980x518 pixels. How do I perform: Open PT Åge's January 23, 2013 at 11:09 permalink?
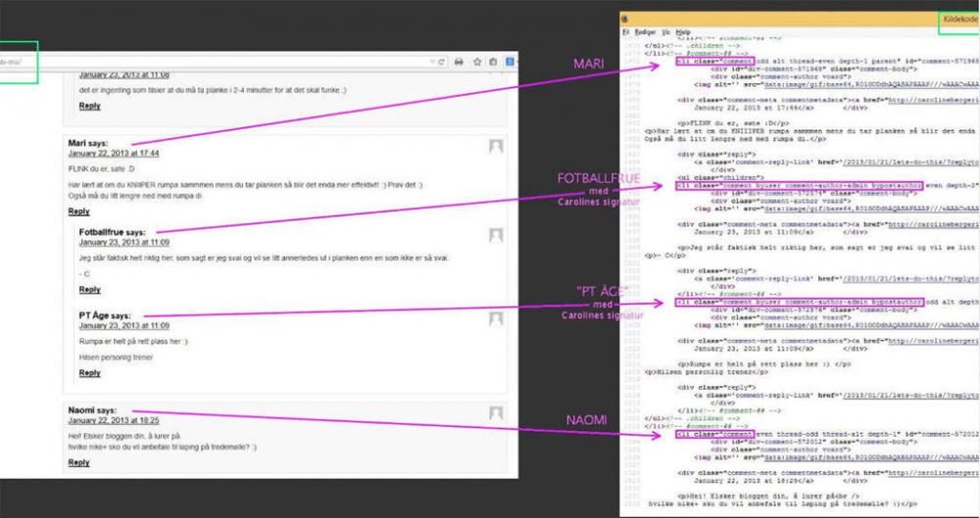click(x=123, y=325)
